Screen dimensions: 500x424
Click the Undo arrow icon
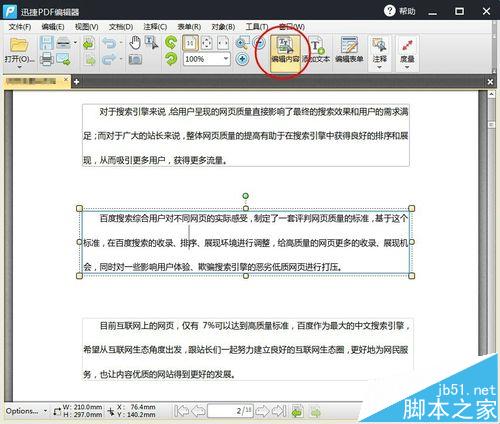click(109, 43)
